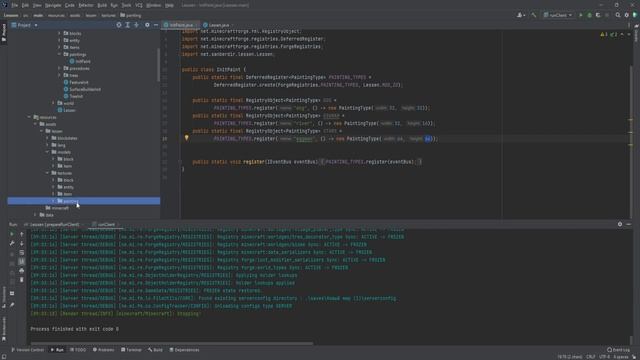Open the Refactor menu
This screenshot has height=360, width=640.
(x=86, y=5)
